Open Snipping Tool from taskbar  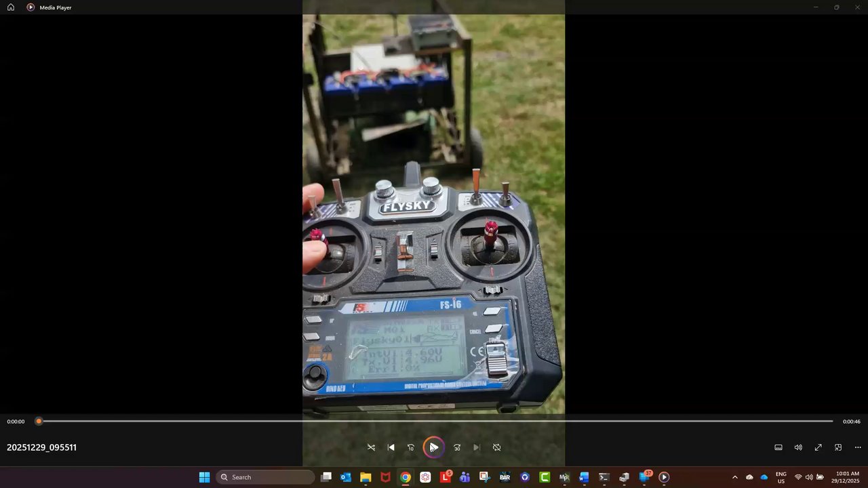[484, 477]
